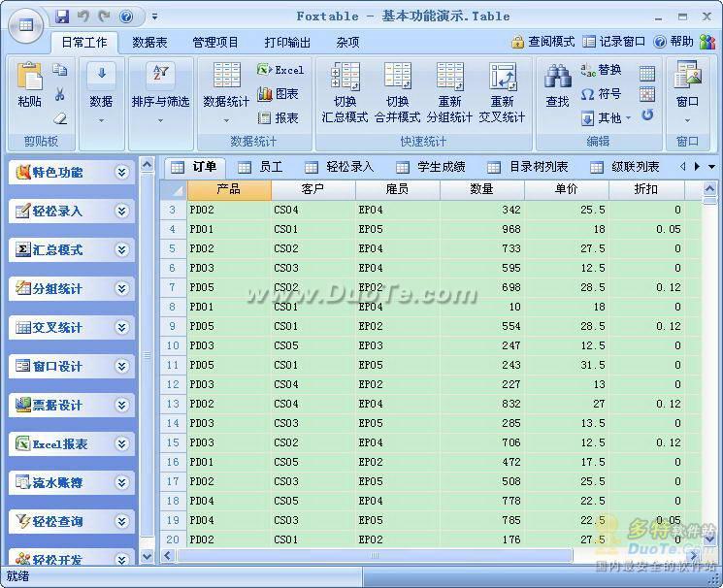723x588 pixels.
Task: Open 记录窗口
Action: (x=613, y=42)
